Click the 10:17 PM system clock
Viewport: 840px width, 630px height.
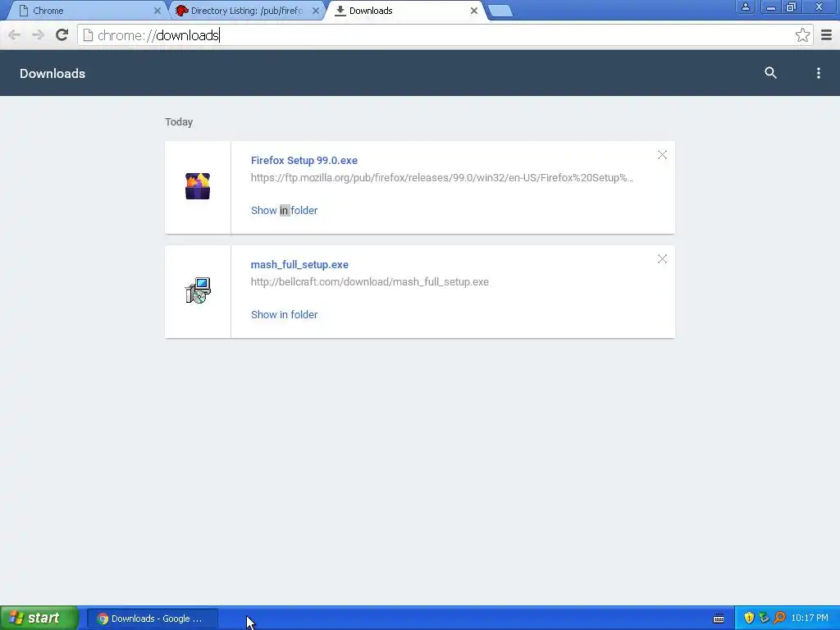point(810,619)
